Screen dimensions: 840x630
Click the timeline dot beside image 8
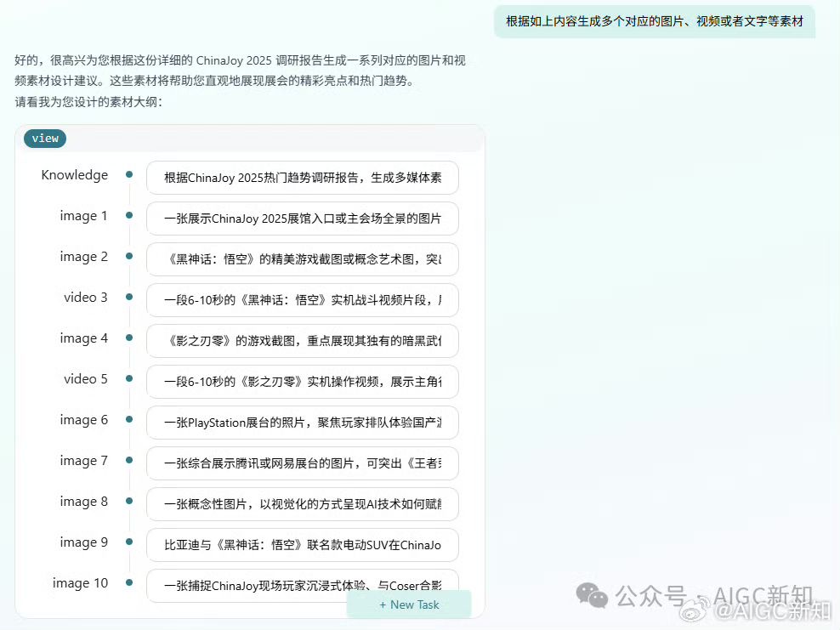[x=129, y=501]
